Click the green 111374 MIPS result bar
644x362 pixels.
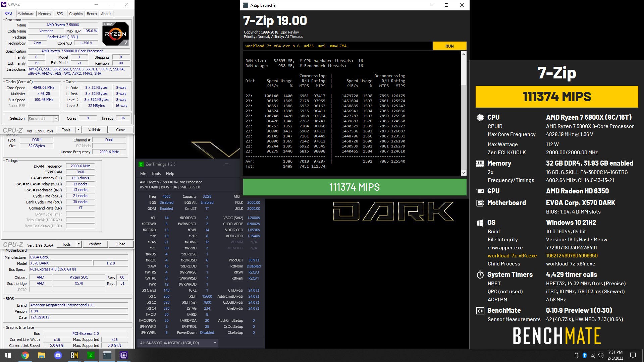click(x=355, y=187)
